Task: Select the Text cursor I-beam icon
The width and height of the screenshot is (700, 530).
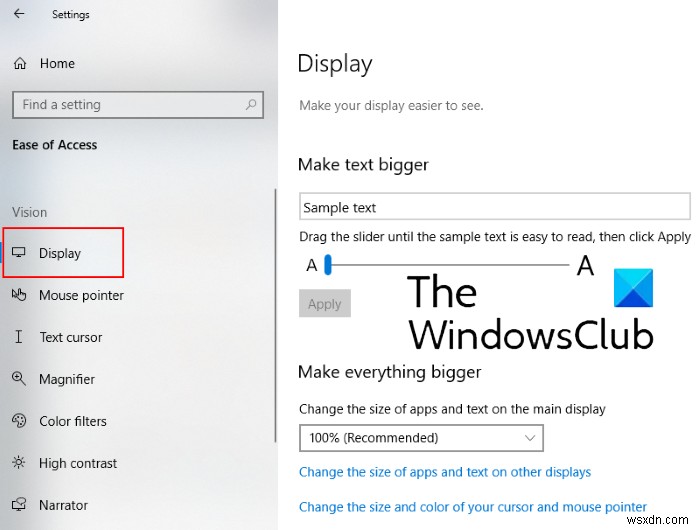Action: coord(18,337)
